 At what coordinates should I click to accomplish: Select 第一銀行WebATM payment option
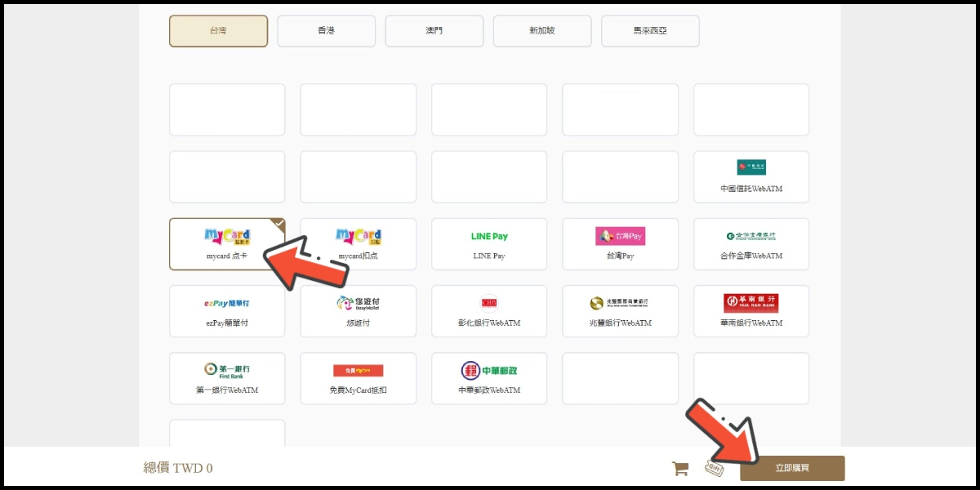(x=227, y=378)
